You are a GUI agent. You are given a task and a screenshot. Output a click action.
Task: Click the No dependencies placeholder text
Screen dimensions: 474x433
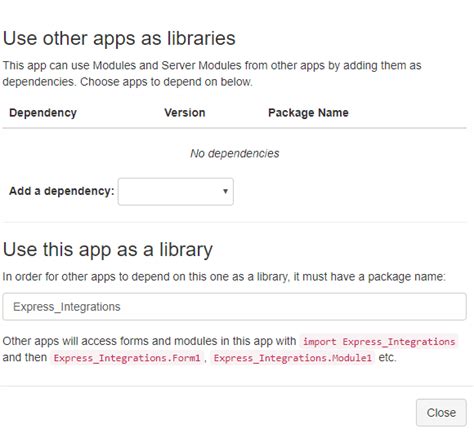coord(235,153)
